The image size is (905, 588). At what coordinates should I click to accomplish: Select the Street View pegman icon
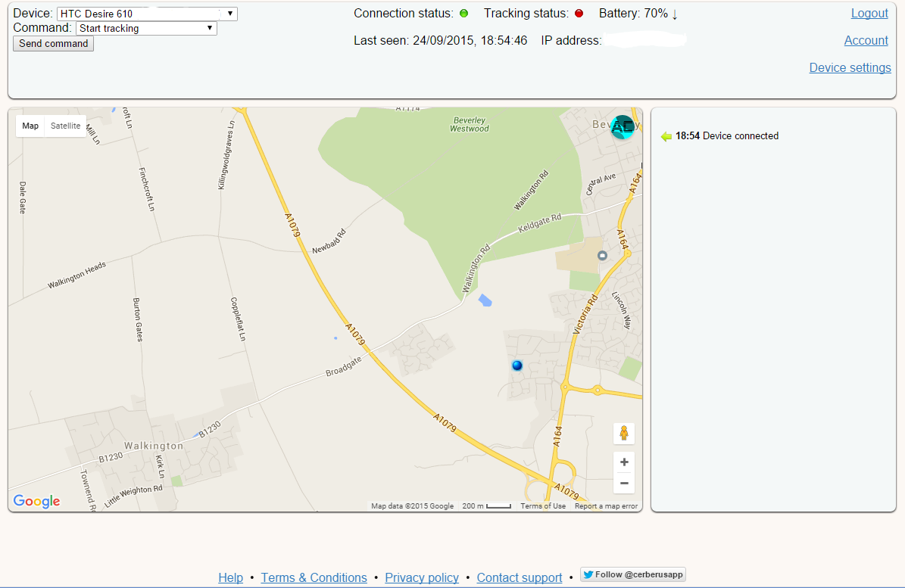pyautogui.click(x=624, y=434)
